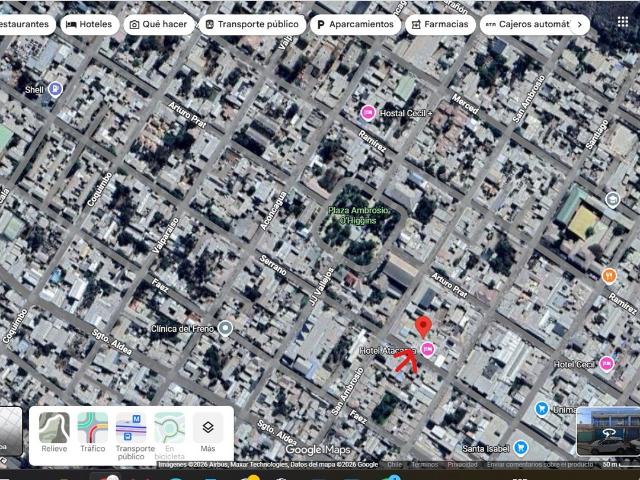640x480 pixels.
Task: Open the Hotel Atacama pink hotel pin
Action: (427, 349)
